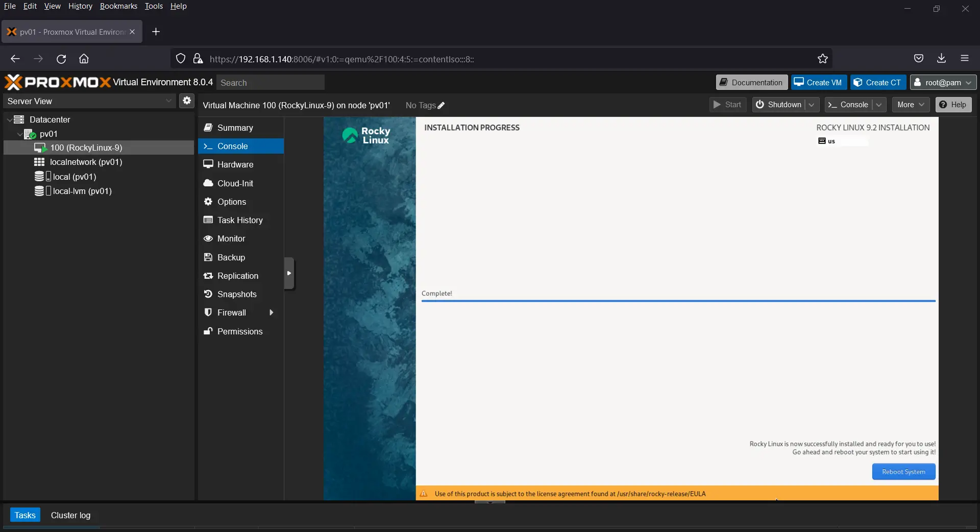Open the Console panel in side menu

tap(241, 146)
